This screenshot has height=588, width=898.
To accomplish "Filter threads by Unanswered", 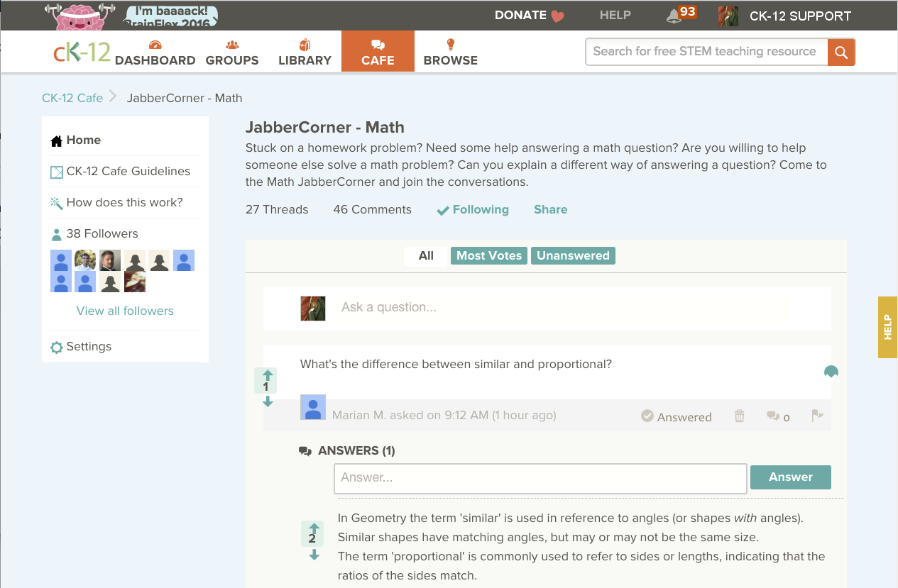I will click(573, 256).
